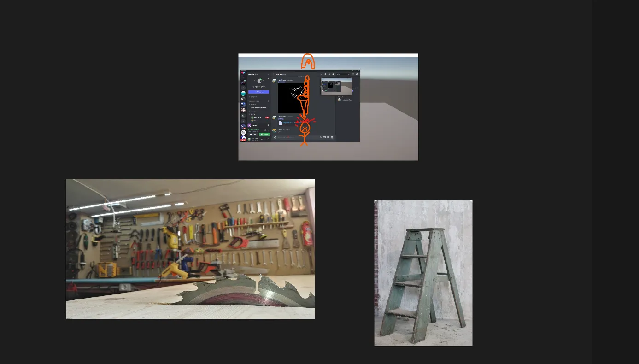
Task: Toggle headphone deafen in user panel
Action: tap(265, 139)
